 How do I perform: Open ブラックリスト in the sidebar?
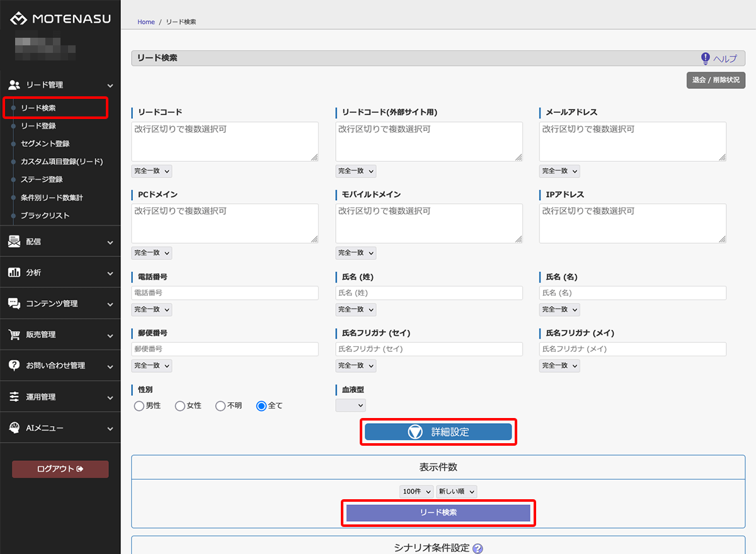click(45, 215)
